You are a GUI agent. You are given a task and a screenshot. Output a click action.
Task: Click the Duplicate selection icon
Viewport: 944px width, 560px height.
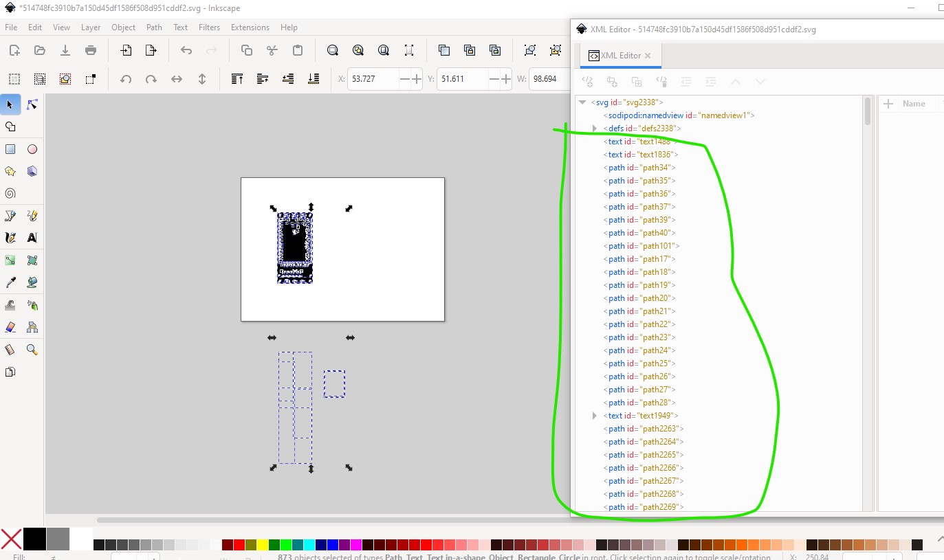point(444,50)
